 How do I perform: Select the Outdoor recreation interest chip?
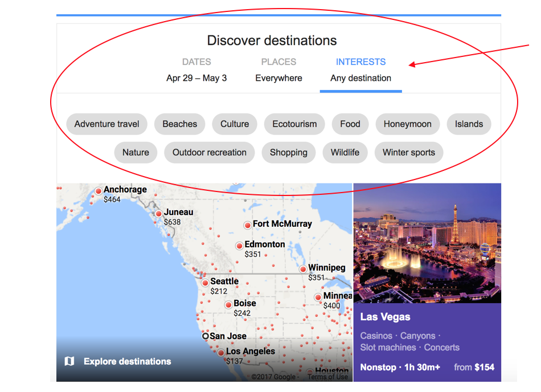pos(210,152)
